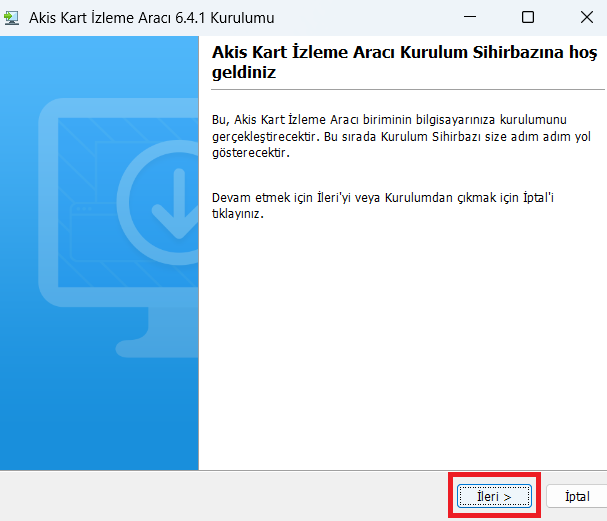The height and width of the screenshot is (521, 607).
Task: Maximize the Akis Kart setup window
Action: [x=528, y=17]
